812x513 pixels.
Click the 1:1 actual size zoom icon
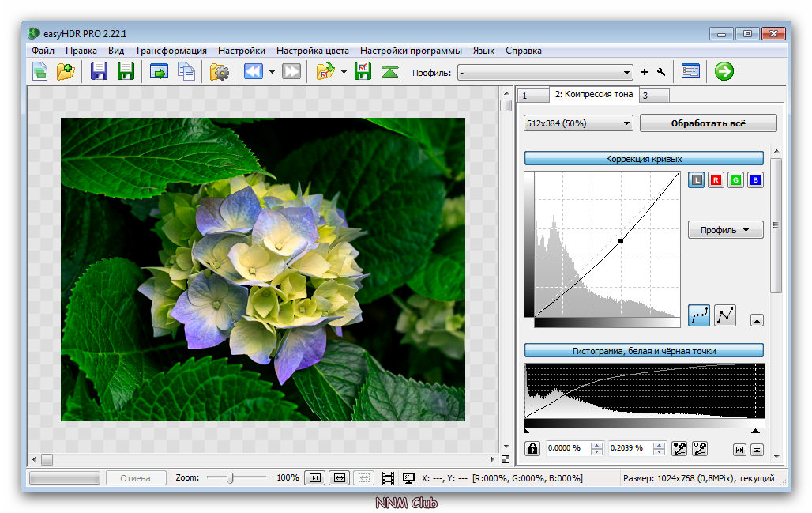coord(315,478)
